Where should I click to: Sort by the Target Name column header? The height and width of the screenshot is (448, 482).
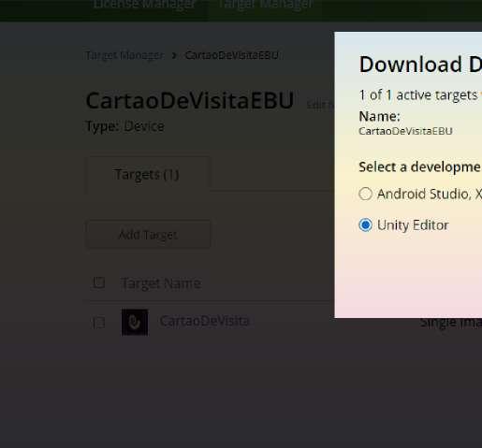point(161,283)
